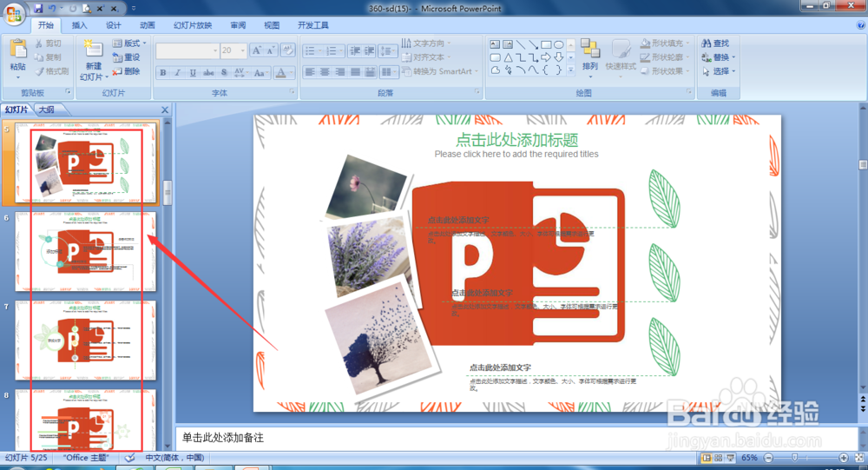Toggle center text alignment
The image size is (868, 470).
pos(325,72)
